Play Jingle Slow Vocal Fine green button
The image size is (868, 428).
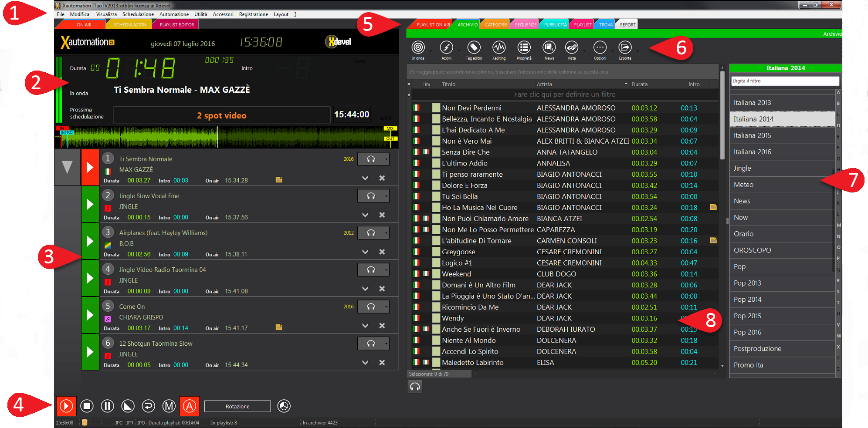click(x=90, y=204)
